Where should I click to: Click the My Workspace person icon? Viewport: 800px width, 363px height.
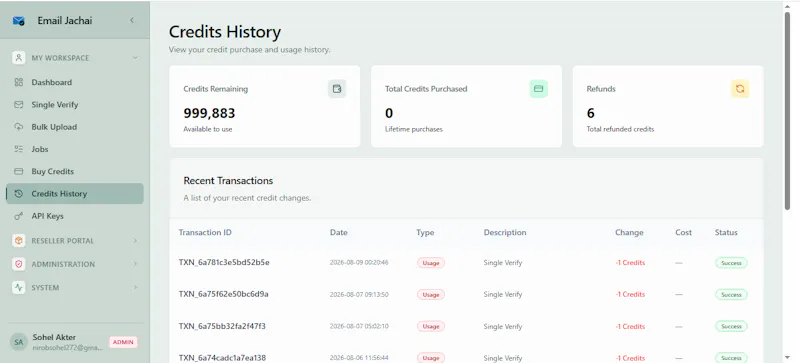click(19, 58)
